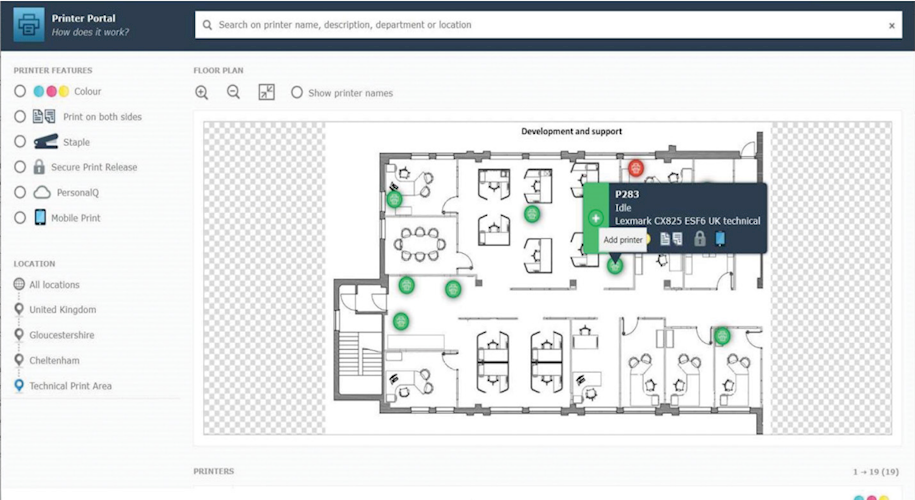Click the 1 → 19 (19) results counter
This screenshot has height=500, width=915.
click(875, 471)
